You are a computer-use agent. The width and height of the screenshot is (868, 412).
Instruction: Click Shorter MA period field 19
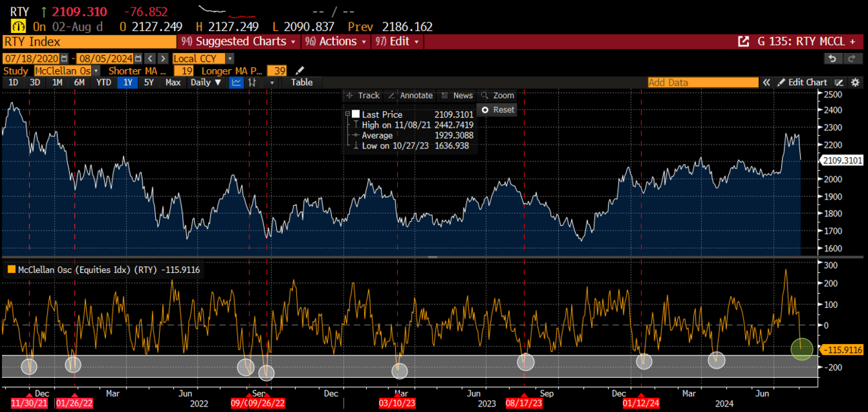(x=185, y=71)
